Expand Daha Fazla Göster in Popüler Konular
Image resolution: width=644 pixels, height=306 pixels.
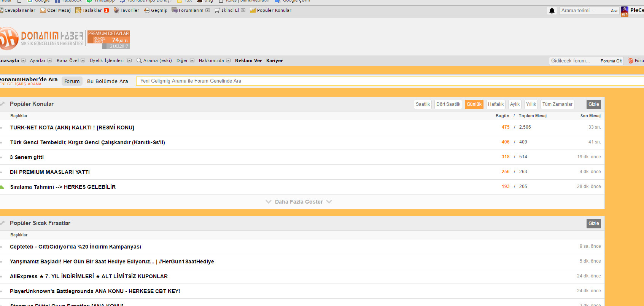299,202
